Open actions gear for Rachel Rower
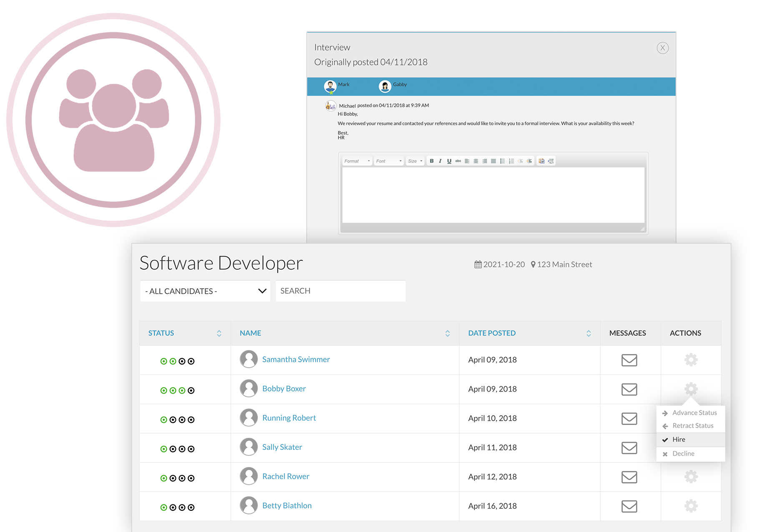This screenshot has height=532, width=774. (x=691, y=477)
